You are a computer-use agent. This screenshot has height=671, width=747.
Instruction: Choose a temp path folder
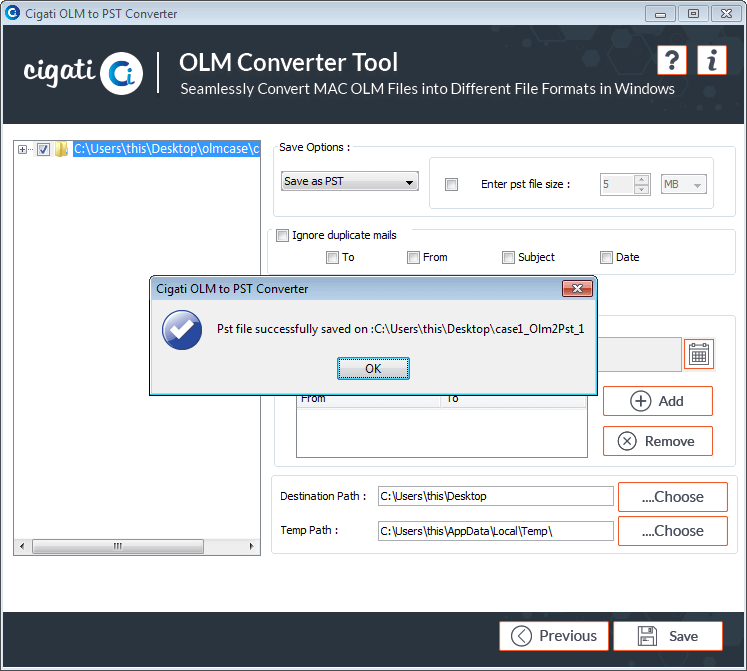pyautogui.click(x=673, y=531)
